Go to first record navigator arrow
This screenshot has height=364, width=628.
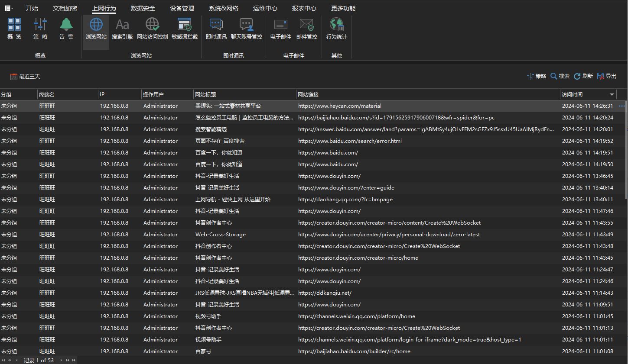click(3, 360)
